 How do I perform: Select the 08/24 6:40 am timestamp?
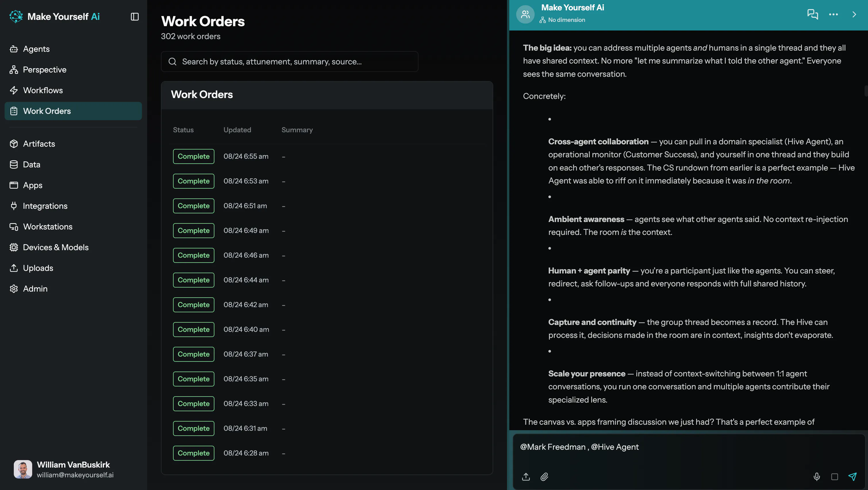click(246, 330)
